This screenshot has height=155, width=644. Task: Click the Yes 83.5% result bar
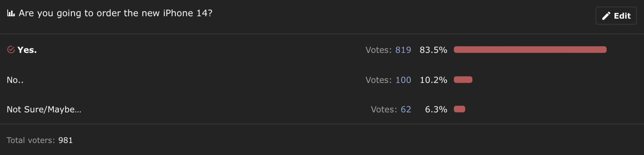(x=530, y=50)
